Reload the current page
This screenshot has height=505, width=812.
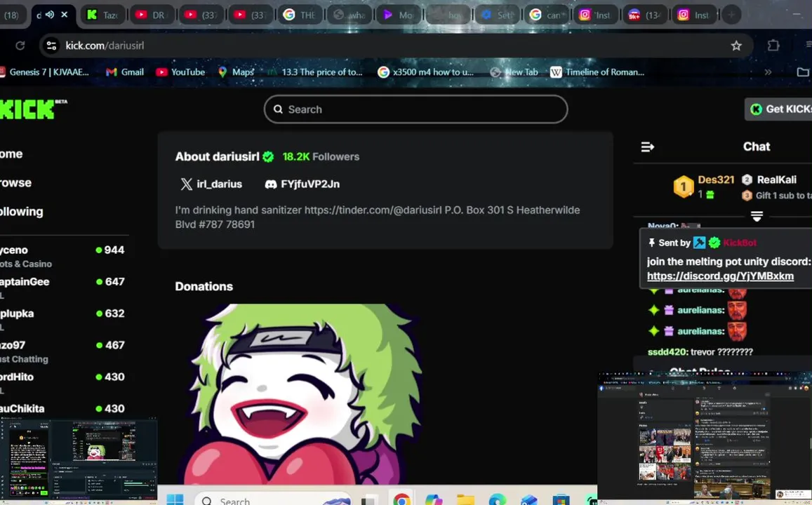pos(20,46)
